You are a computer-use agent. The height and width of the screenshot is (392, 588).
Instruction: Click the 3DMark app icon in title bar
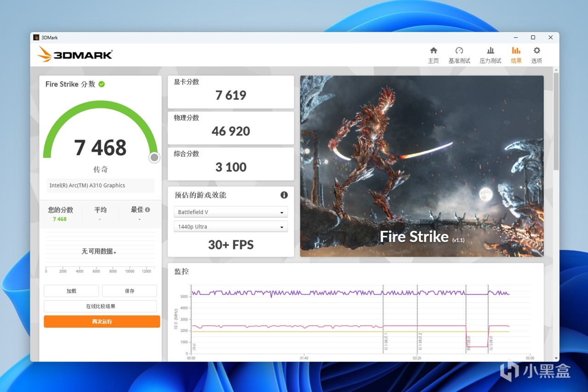click(36, 38)
